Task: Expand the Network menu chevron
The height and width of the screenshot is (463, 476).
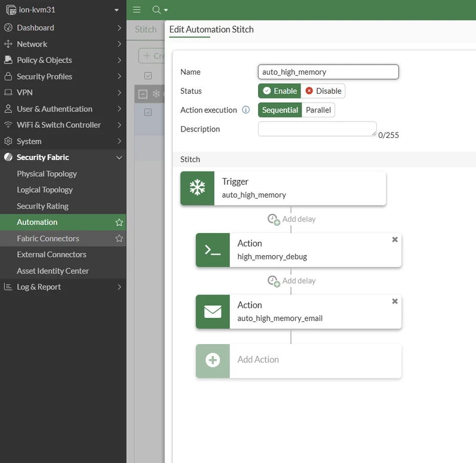Action: click(119, 44)
